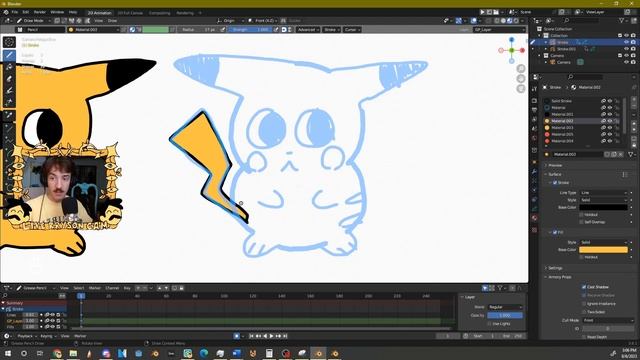Toggle visibility of the Camera object in outliner
Image resolution: width=640 pixels, height=360 pixels.
click(626, 62)
